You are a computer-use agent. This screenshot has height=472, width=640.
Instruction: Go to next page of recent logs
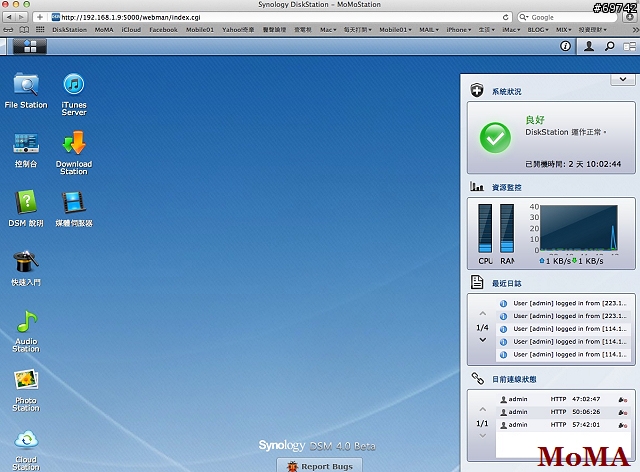coord(482,340)
